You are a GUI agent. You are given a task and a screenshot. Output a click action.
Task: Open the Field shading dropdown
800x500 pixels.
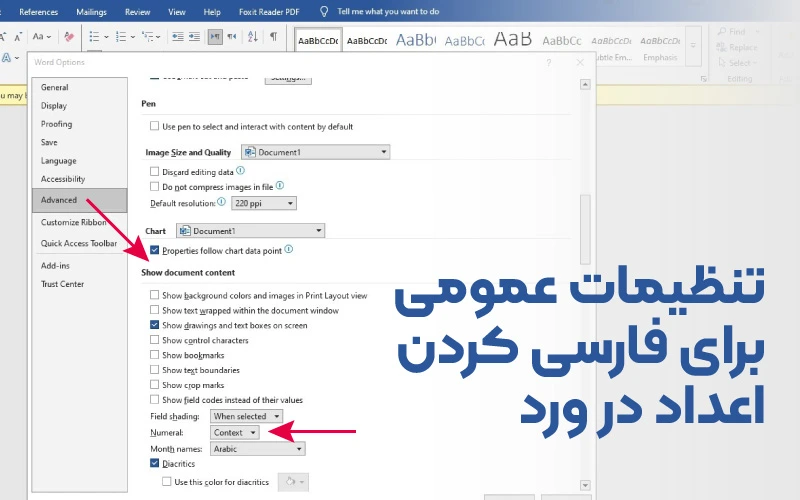click(x=246, y=416)
